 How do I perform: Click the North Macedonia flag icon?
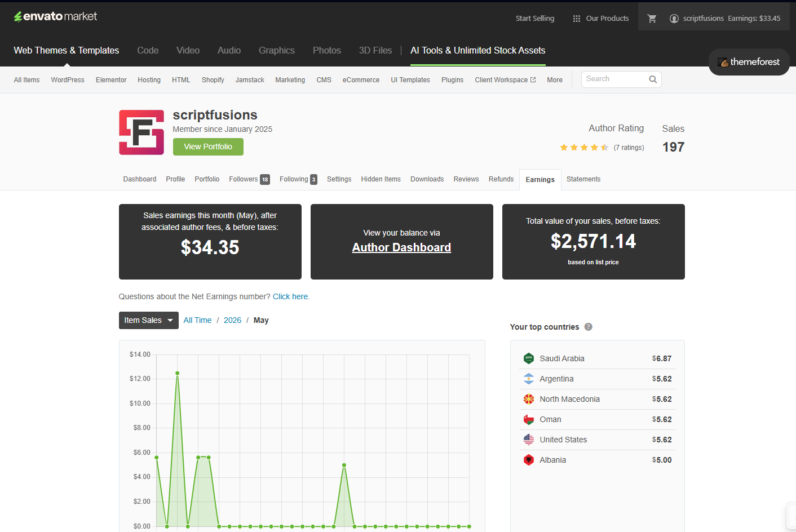[x=529, y=399]
